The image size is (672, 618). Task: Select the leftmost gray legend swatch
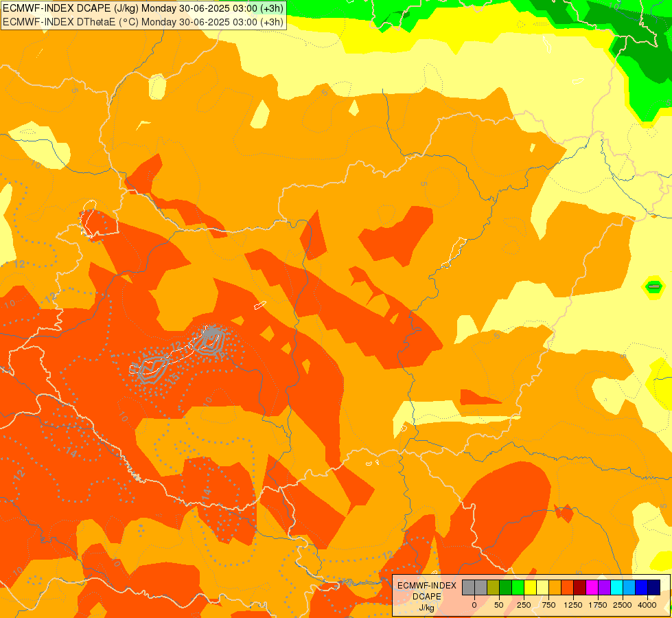pos(468,587)
